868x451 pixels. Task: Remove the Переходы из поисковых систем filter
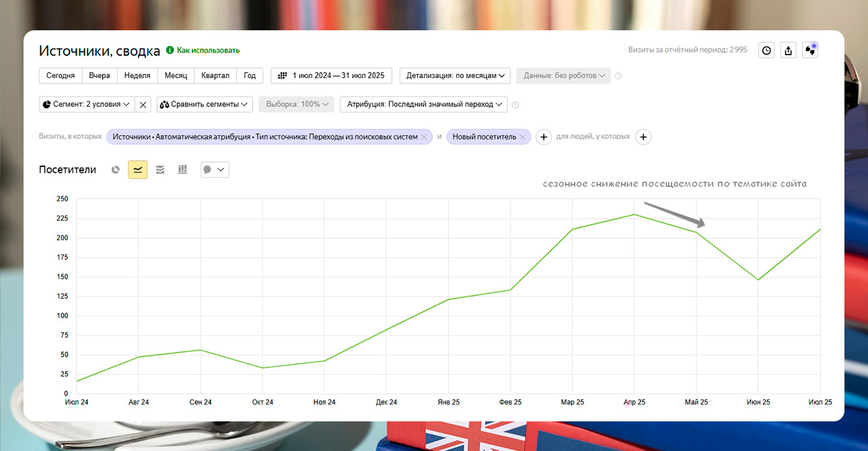tap(424, 137)
